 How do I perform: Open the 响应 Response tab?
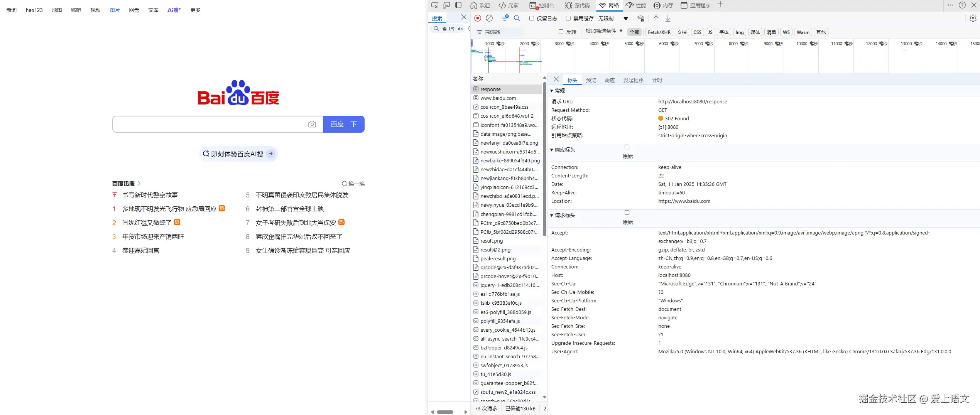tap(610, 80)
